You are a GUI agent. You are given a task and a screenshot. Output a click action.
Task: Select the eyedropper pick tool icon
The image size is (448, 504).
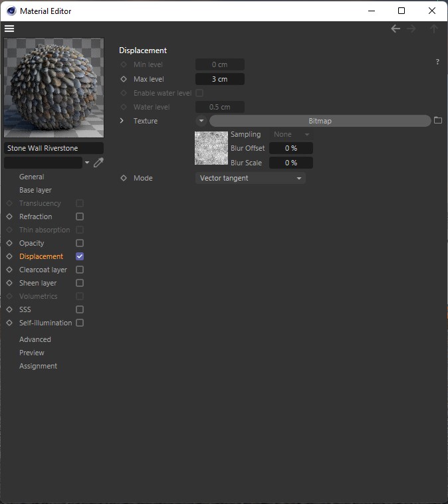(98, 163)
